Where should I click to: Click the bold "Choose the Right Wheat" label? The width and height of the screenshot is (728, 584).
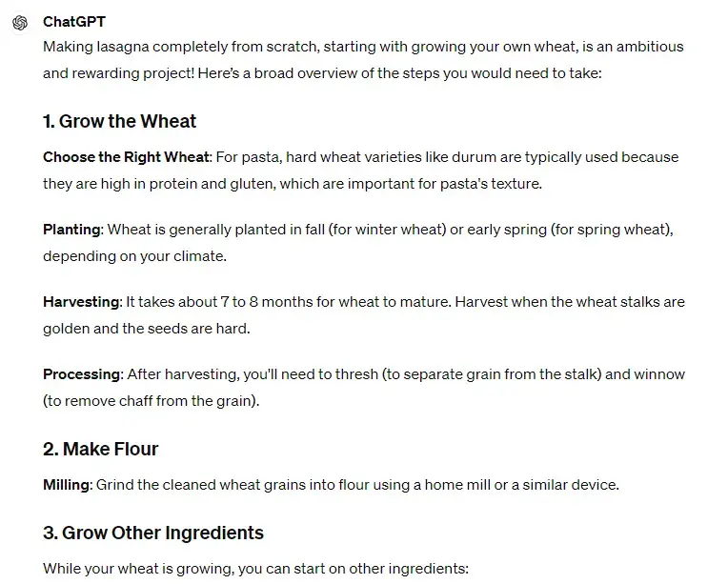tap(125, 156)
